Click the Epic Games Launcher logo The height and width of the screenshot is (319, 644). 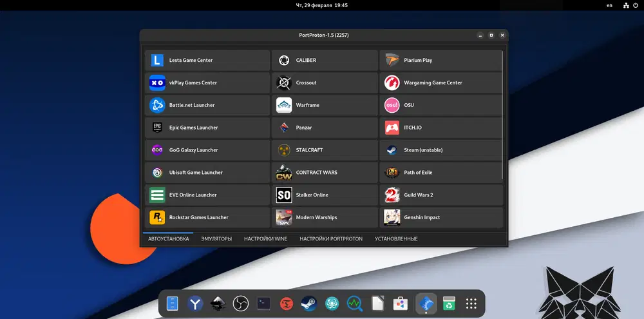157,128
